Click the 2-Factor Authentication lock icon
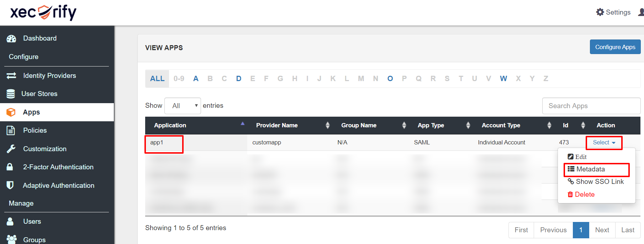This screenshot has height=244, width=644. [x=10, y=167]
